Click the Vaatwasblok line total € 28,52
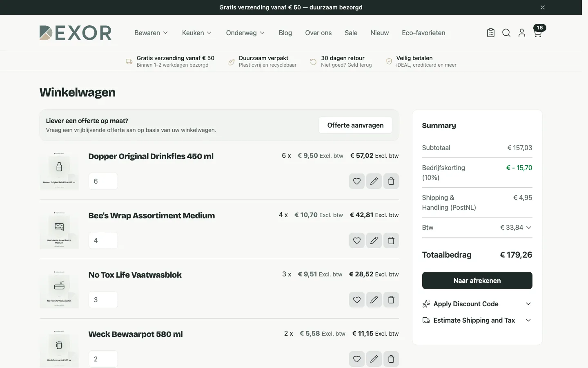 click(361, 274)
